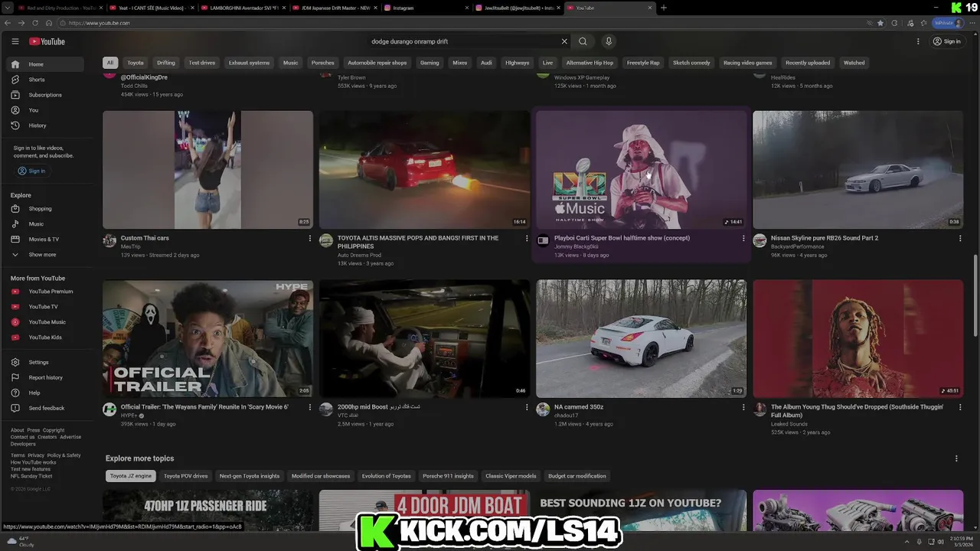The width and height of the screenshot is (980, 551).
Task: Open YouTube TV link
Action: click(46, 307)
